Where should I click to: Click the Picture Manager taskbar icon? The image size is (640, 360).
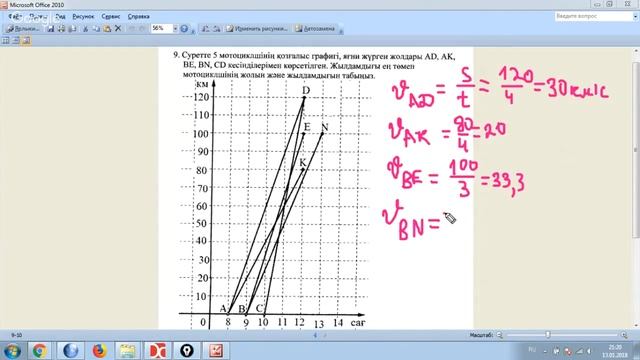point(216,351)
